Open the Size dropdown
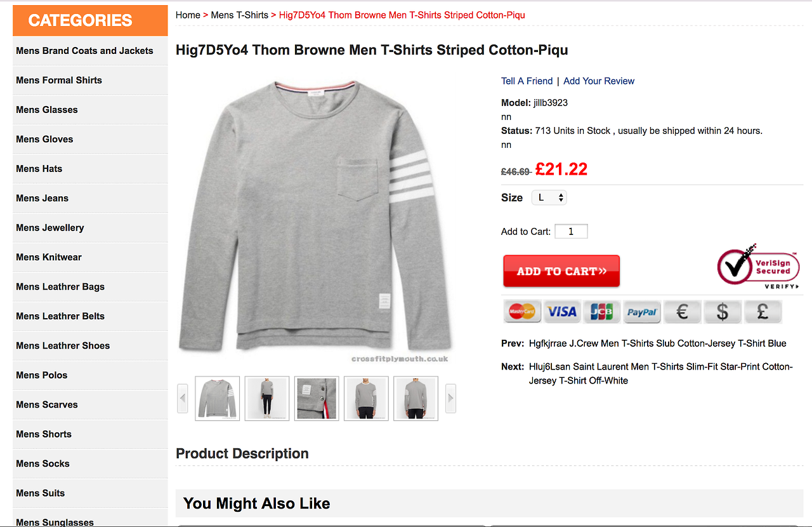The height and width of the screenshot is (527, 812). [x=549, y=197]
